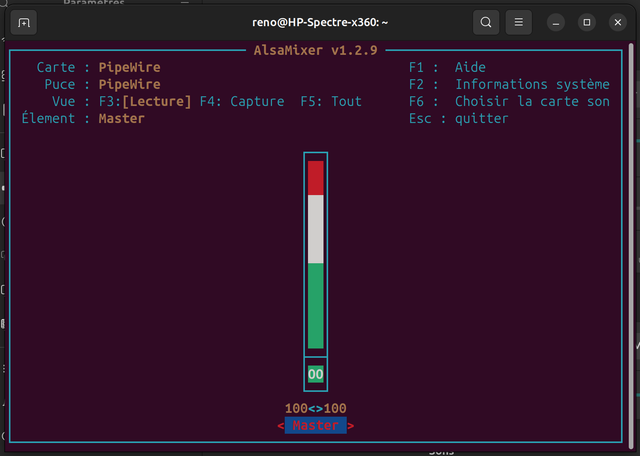Maximize the terminal window

[x=587, y=22]
